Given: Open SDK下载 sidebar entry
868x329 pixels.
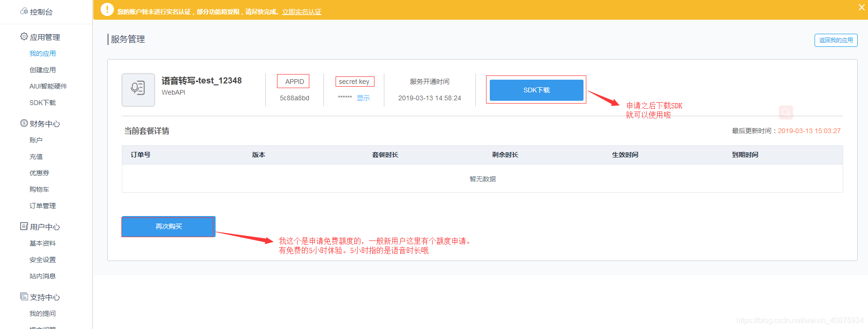Looking at the screenshot, I should [x=43, y=103].
